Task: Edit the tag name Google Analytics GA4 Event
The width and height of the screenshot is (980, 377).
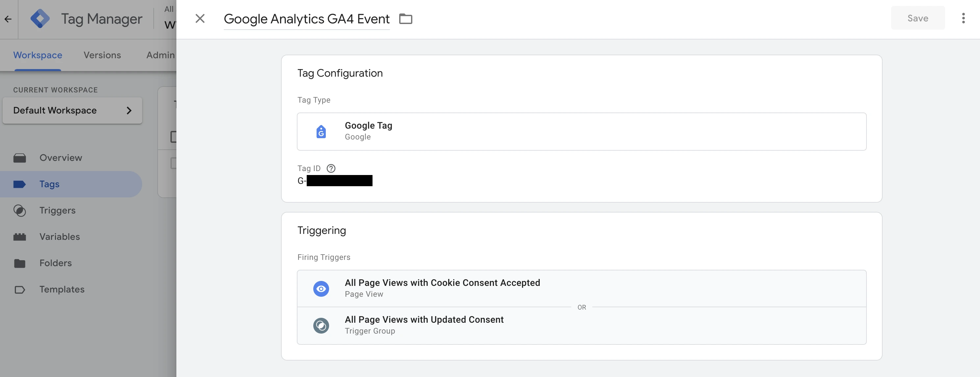Action: coord(307,19)
